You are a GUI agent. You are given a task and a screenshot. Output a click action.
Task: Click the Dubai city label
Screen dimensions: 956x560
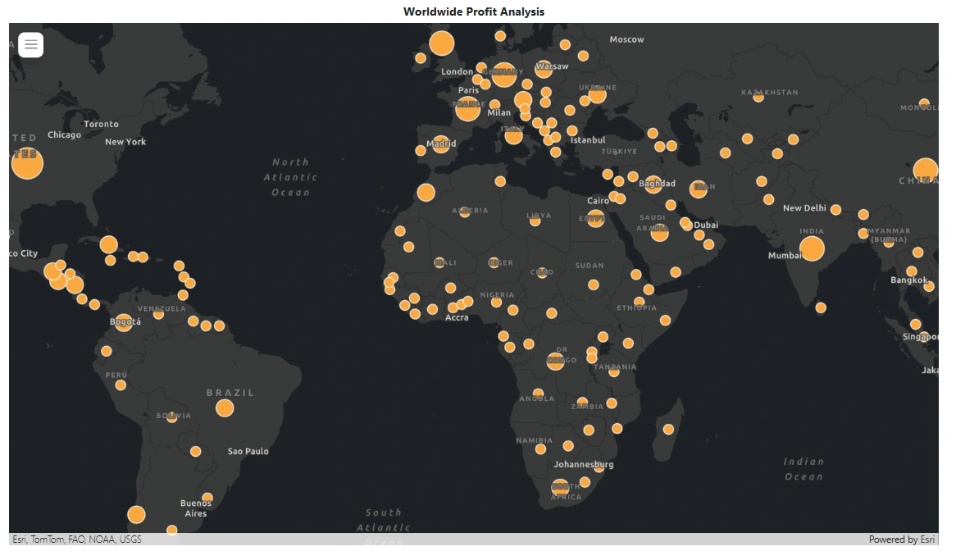pyautogui.click(x=706, y=225)
